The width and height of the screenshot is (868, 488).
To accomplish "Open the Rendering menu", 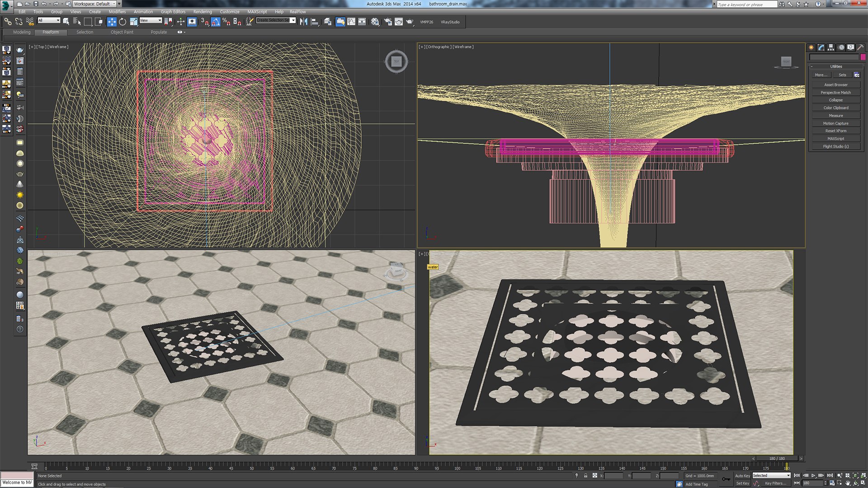I will [x=202, y=12].
